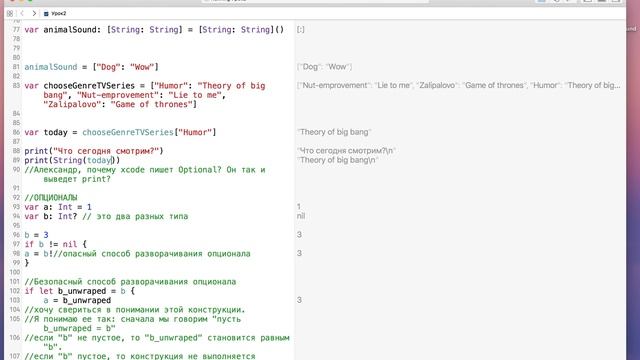Click the result 3 on line 96
640x360 pixels.
[299, 235]
